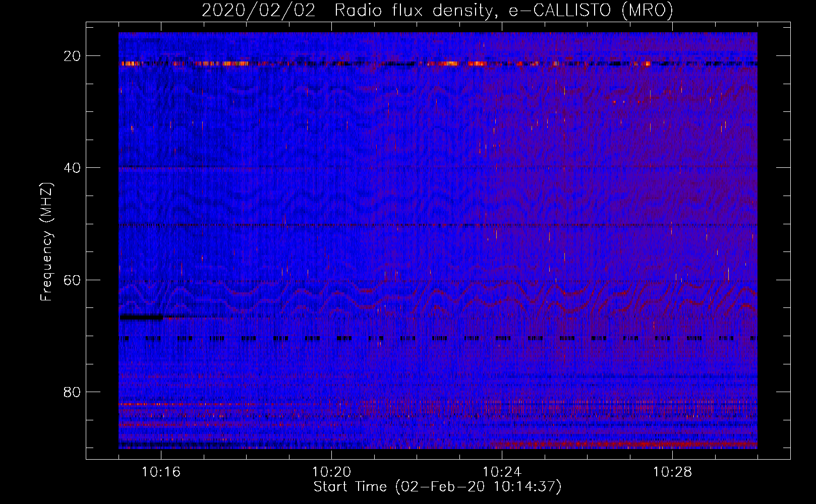
Task: Click the 10:24 time tick label
Action: pos(502,472)
